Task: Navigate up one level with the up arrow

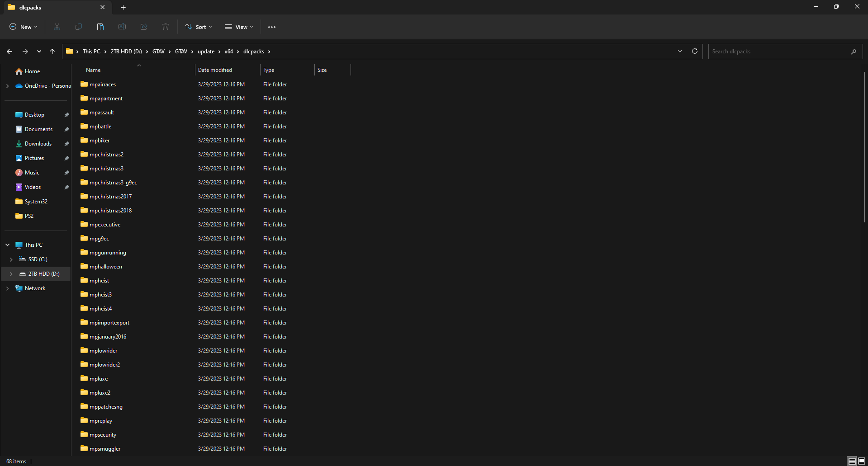Action: click(52, 51)
